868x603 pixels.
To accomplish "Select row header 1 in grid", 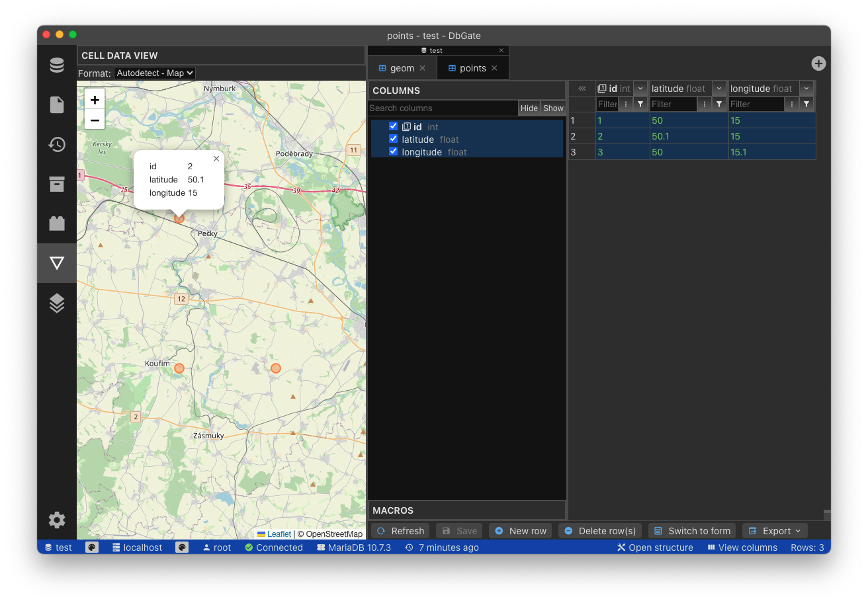I will coord(582,120).
